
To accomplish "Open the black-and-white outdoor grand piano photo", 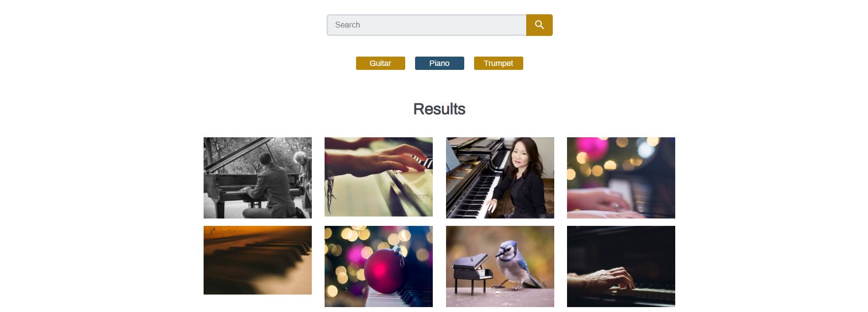I will [x=258, y=178].
